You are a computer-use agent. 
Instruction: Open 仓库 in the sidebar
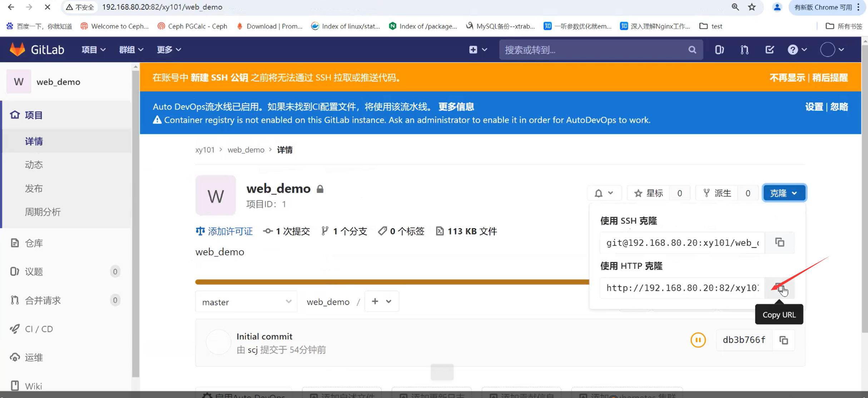click(34, 243)
